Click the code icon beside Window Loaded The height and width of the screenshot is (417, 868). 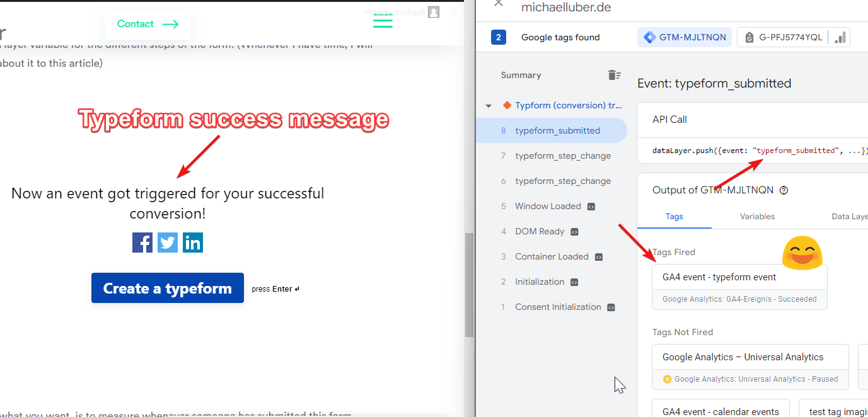[591, 207]
